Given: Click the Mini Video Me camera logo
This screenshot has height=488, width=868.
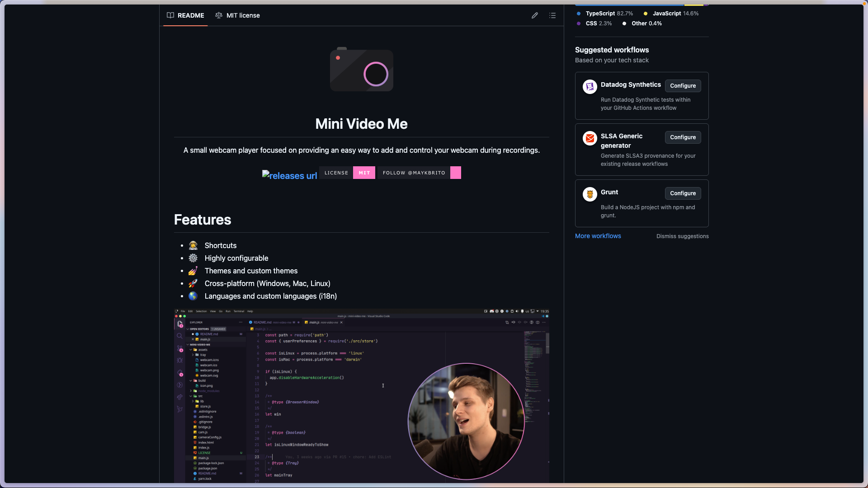Looking at the screenshot, I should [x=361, y=70].
